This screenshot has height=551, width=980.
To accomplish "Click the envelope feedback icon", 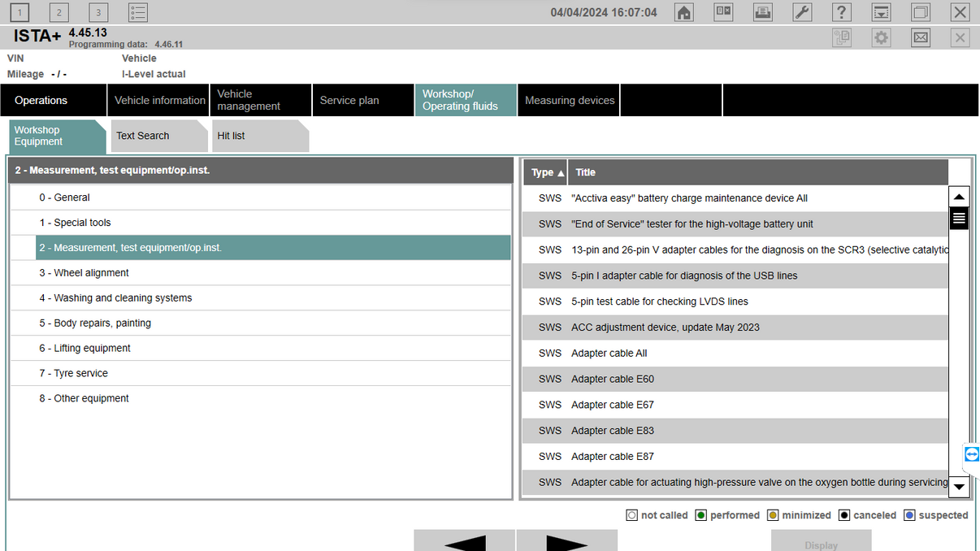I will pos(921,37).
